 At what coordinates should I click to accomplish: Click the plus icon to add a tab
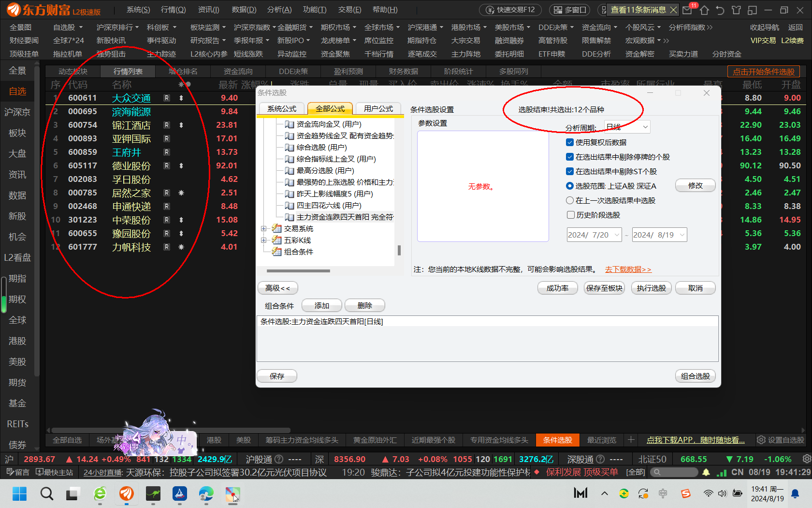click(631, 440)
